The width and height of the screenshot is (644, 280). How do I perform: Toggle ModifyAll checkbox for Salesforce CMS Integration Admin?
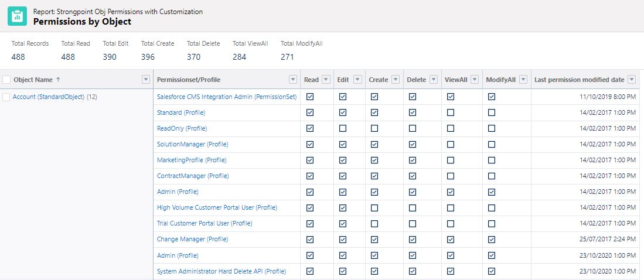pyautogui.click(x=492, y=97)
